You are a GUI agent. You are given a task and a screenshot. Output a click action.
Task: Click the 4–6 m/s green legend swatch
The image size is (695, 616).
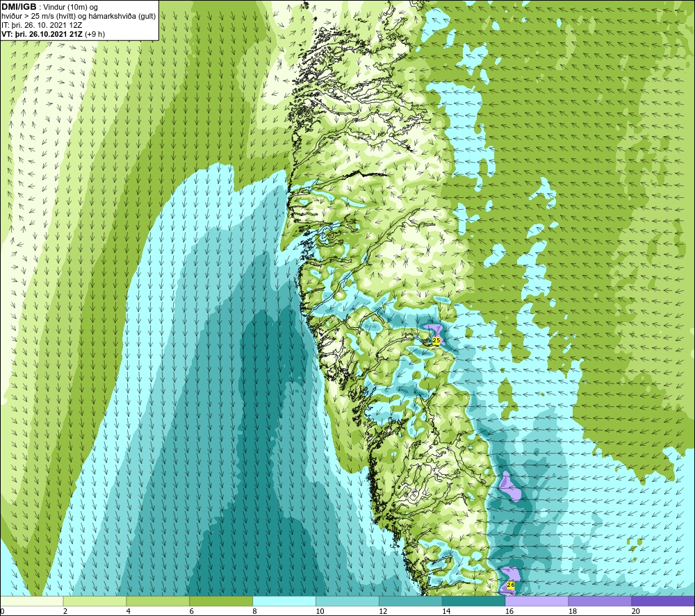[158, 601]
